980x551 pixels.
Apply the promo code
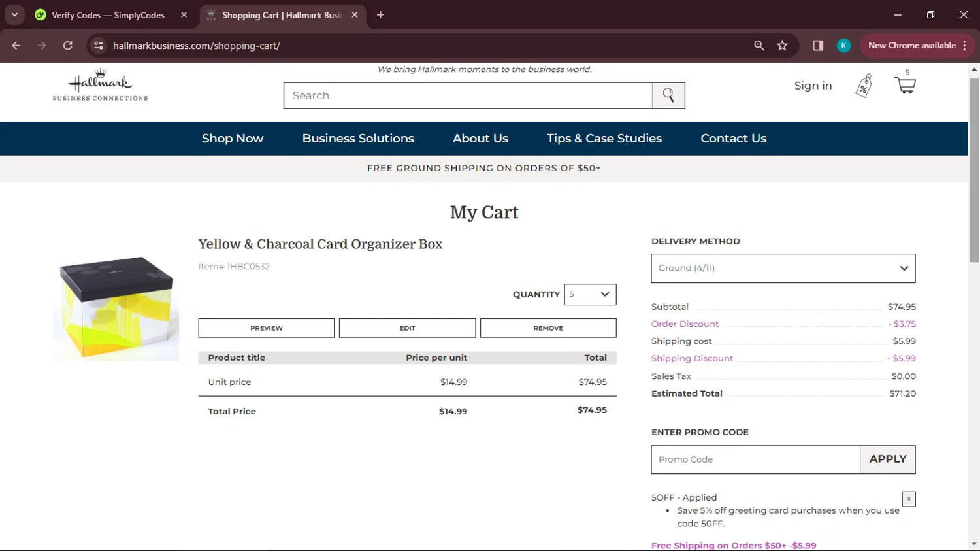888,459
